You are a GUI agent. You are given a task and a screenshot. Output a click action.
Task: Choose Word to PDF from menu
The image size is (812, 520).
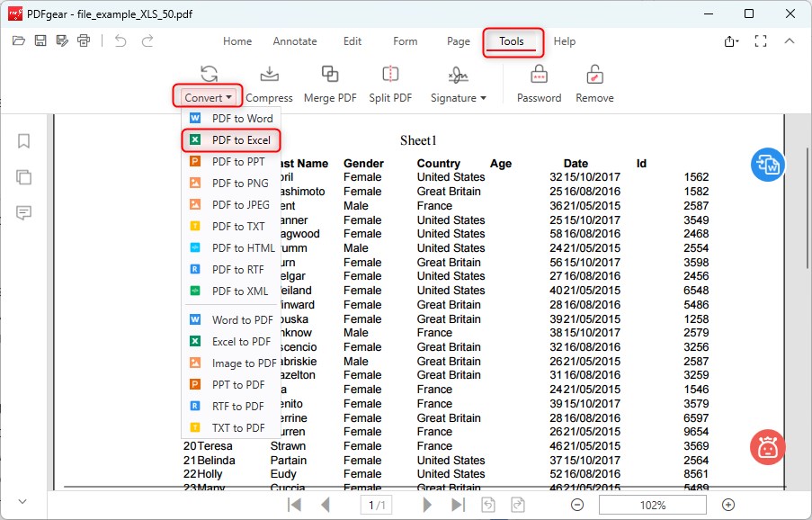click(231, 320)
